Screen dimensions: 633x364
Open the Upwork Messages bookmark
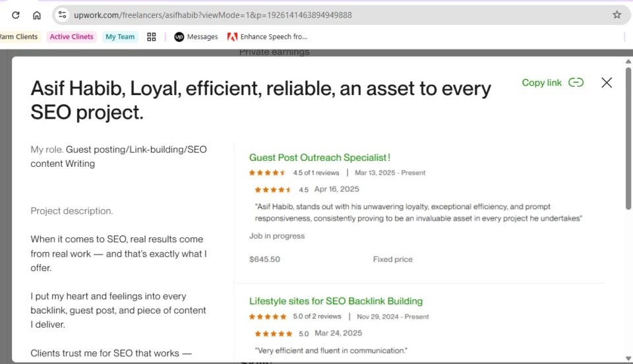click(196, 37)
